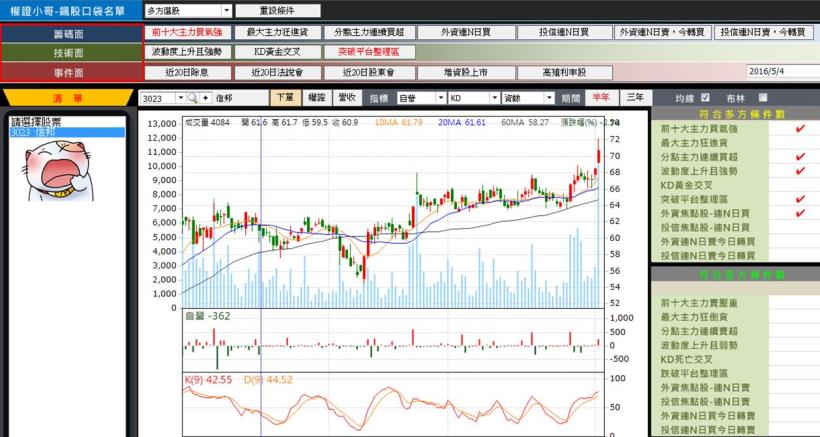The height and width of the screenshot is (437, 820).
Task: Click the 營收 revenue button
Action: [347, 98]
